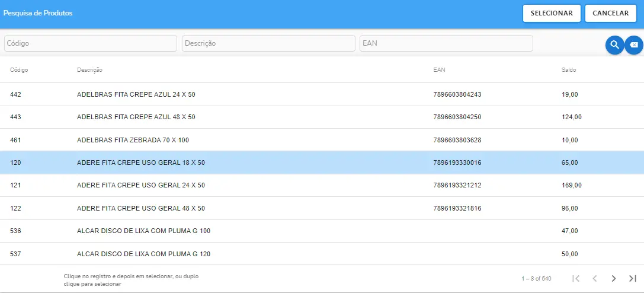Screen dimensions: 644x293
Task: Click the Saldo column header
Action: 569,70
